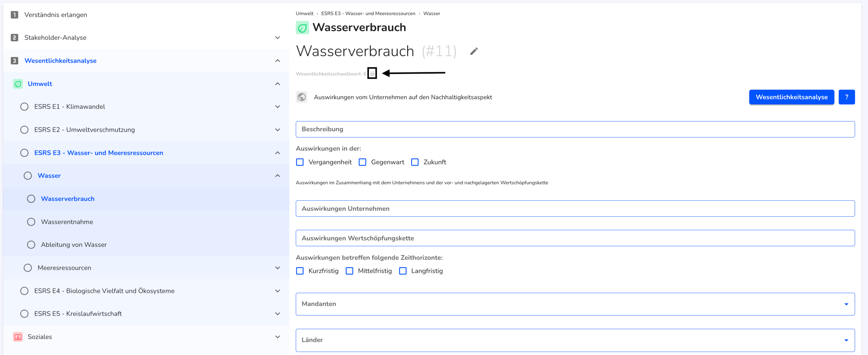
Task: Click the lock icon next to Wesentlichkeitsschwellwert
Action: tap(372, 74)
